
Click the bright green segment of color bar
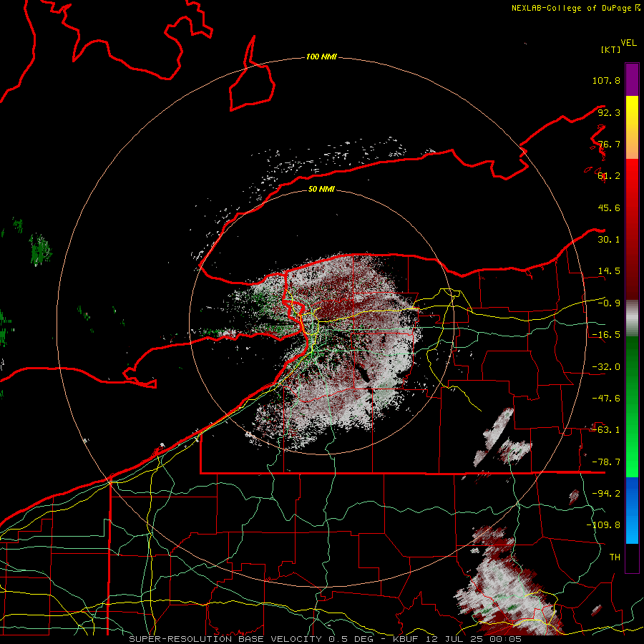(x=632, y=454)
